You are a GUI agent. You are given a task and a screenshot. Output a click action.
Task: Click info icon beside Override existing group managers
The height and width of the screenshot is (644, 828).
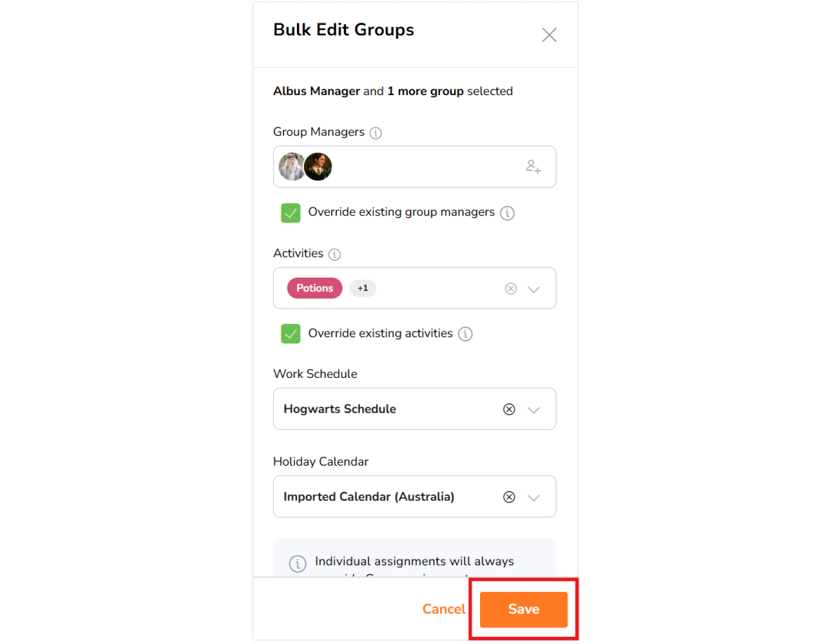pos(507,213)
